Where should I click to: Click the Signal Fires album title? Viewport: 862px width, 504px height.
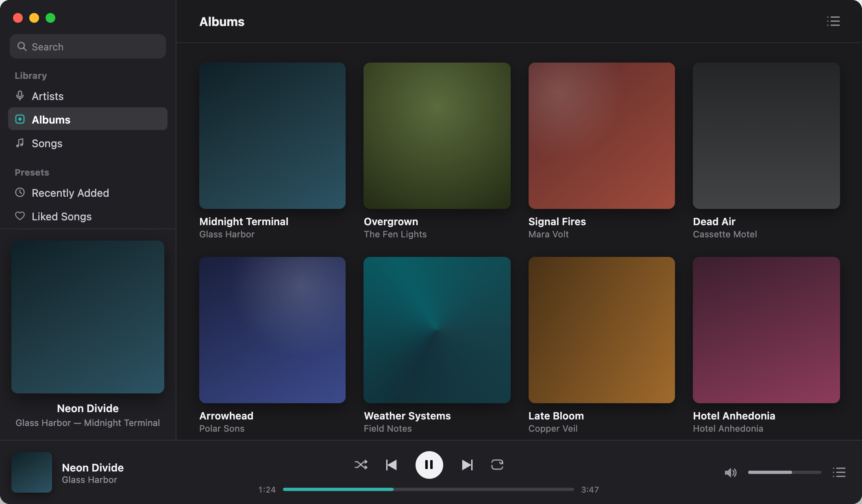coord(557,222)
